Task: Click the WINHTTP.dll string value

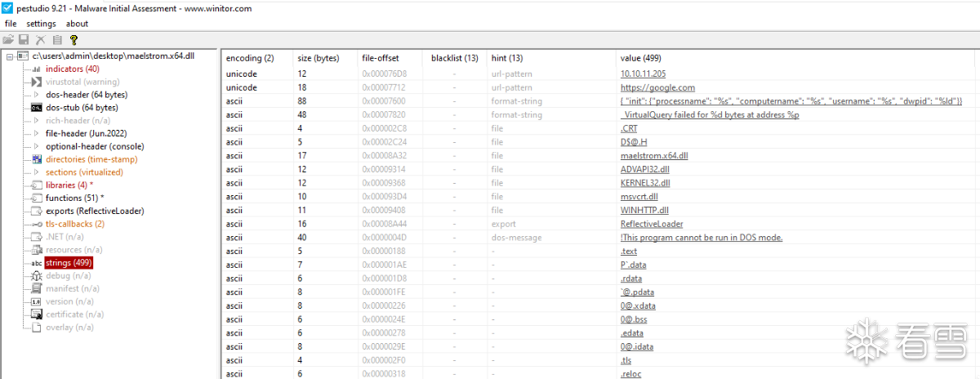Action: pos(644,210)
